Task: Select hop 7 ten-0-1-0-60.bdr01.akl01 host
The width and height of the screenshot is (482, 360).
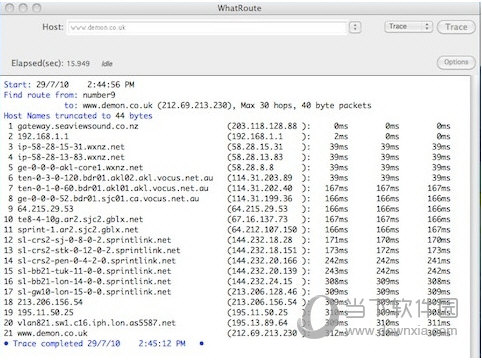Action: [113, 188]
